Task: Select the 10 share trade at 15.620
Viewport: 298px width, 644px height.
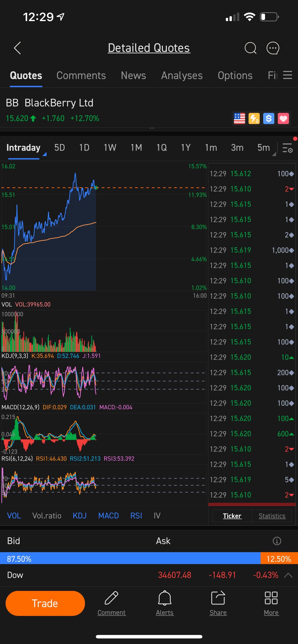Action: [252, 357]
